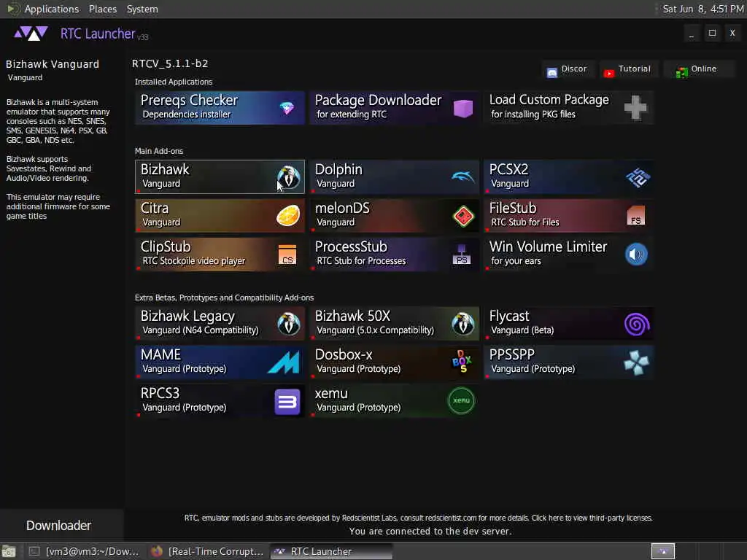Click the RTC Launcher taskbar entry
Viewport: 747px width, 560px height.
tap(331, 551)
